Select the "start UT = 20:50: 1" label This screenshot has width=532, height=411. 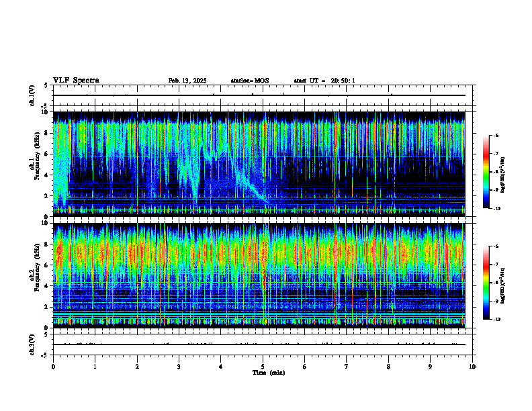click(324, 81)
